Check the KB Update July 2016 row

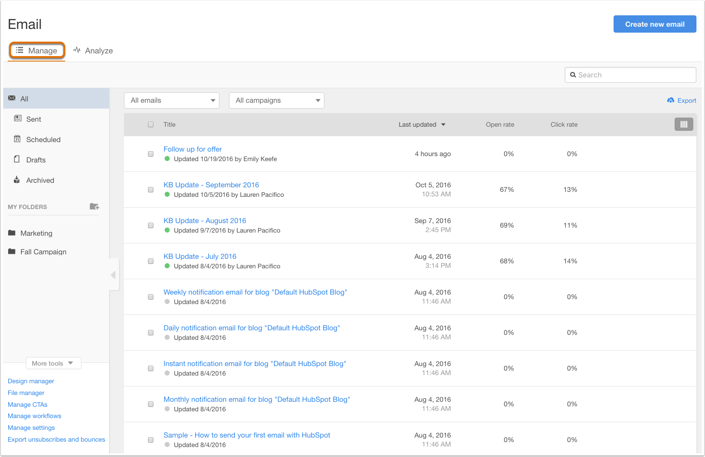click(x=151, y=261)
